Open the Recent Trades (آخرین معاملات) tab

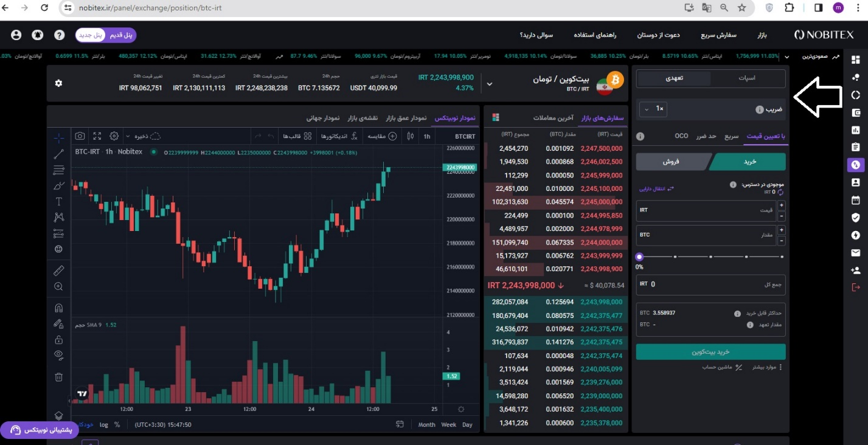point(554,117)
